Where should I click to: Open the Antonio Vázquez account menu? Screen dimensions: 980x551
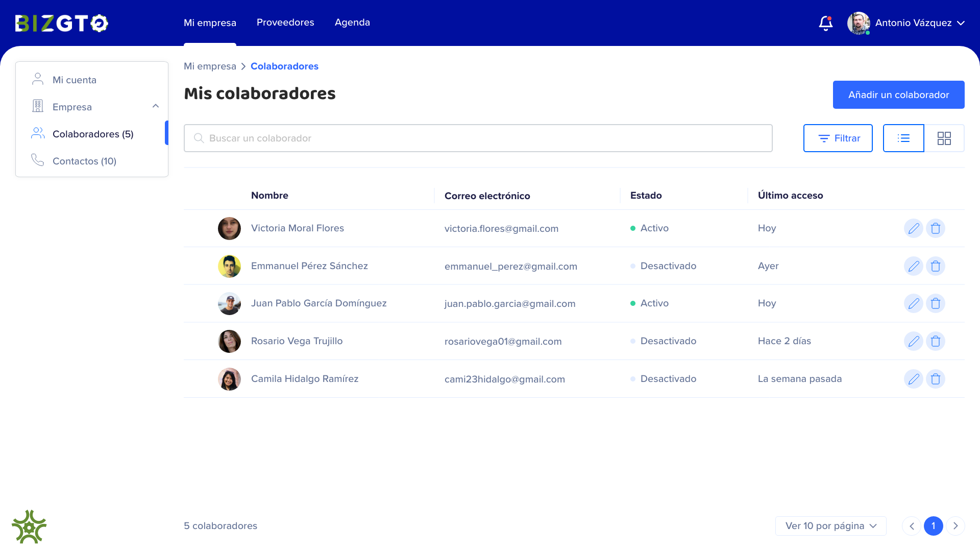pyautogui.click(x=913, y=23)
